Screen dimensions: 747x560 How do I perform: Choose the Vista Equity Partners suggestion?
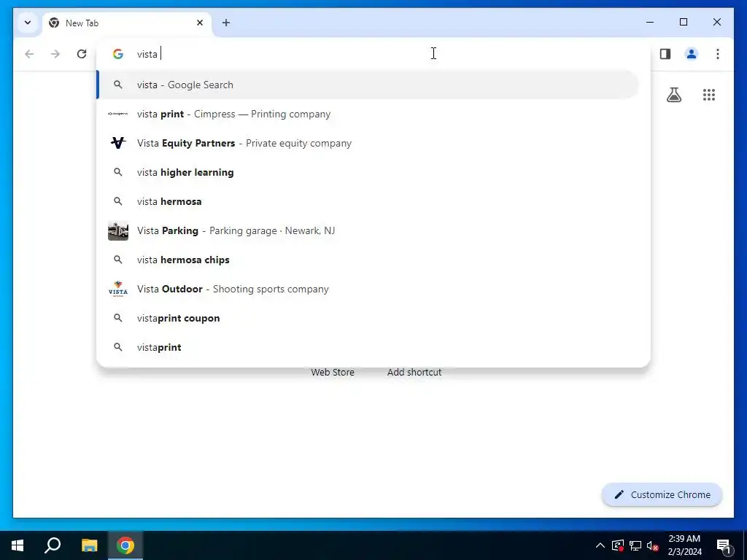[368, 143]
